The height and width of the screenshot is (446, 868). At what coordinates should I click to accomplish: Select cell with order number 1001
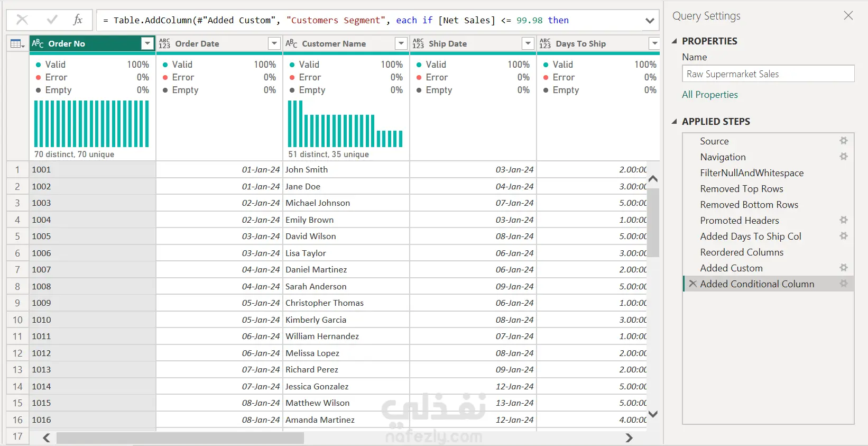(93, 169)
